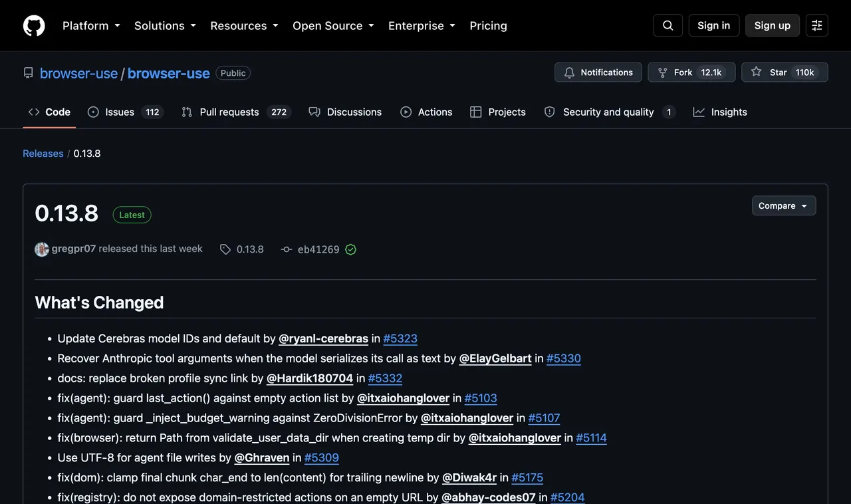Click the Notifications button
This screenshot has height=504, width=851.
coord(598,72)
